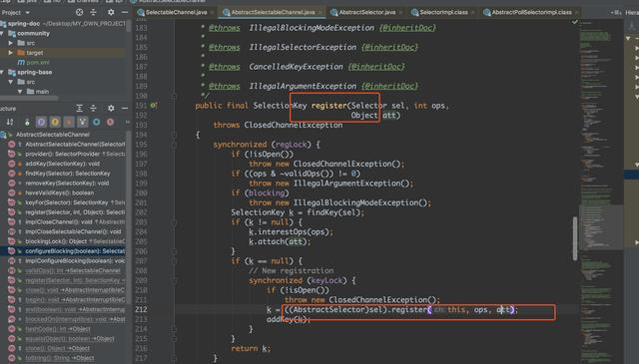Toggle show anonymous classes teal circle icon
The width and height of the screenshot is (639, 364).
coord(97,122)
